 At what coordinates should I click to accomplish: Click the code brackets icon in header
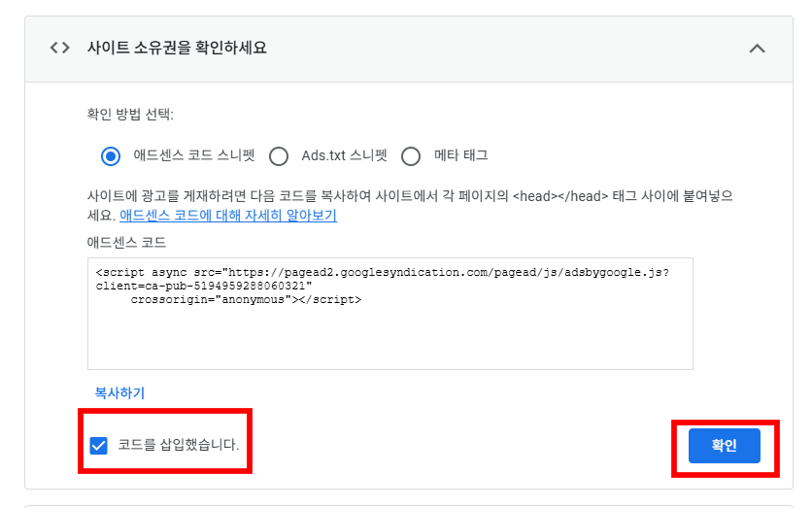point(59,49)
